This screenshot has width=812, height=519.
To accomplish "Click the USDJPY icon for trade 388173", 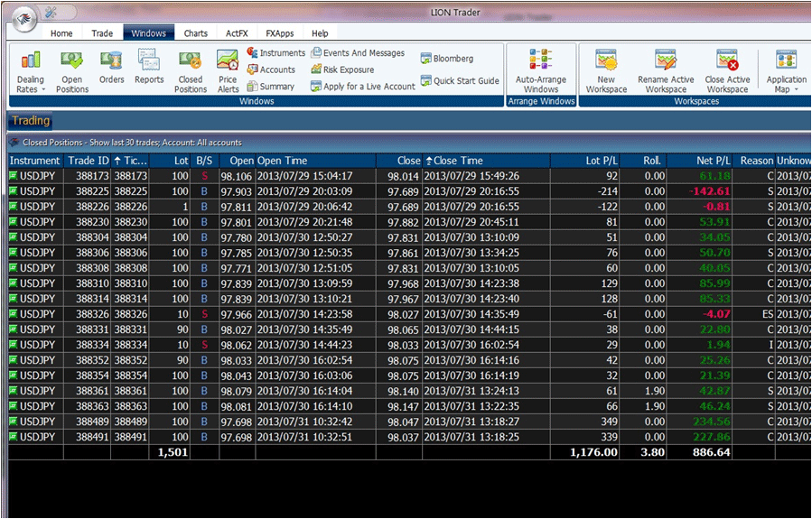I will tap(14, 176).
